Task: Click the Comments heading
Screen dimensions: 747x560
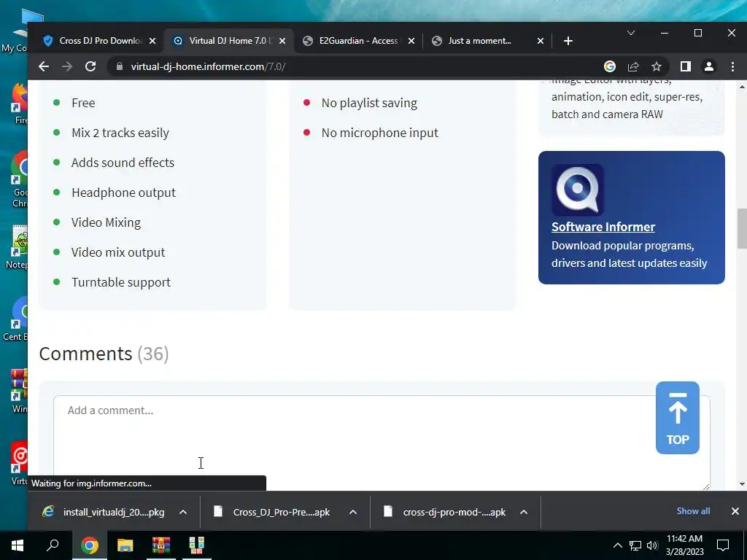Action: 104,354
